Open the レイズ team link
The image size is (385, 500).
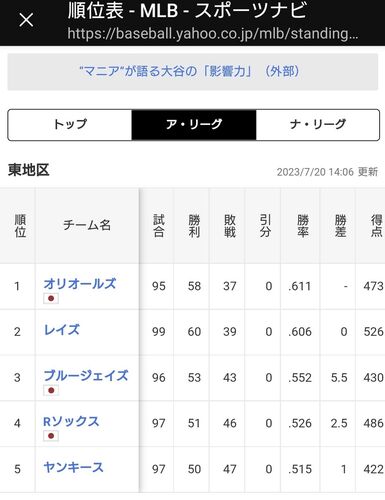tap(62, 330)
